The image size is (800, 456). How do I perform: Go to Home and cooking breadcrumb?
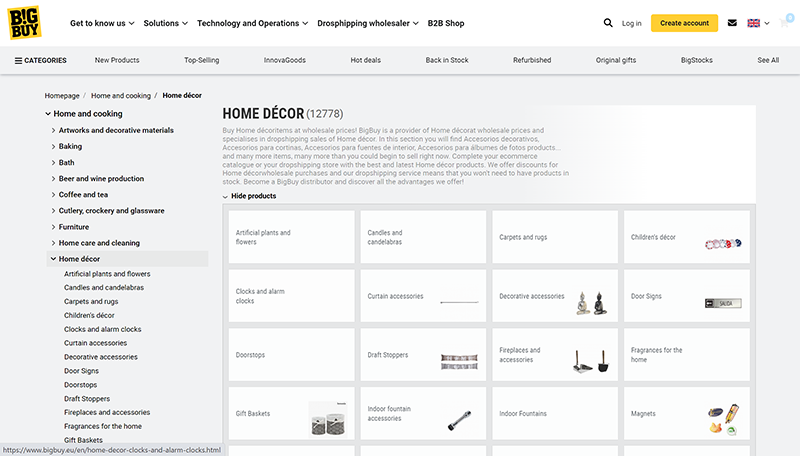click(121, 95)
